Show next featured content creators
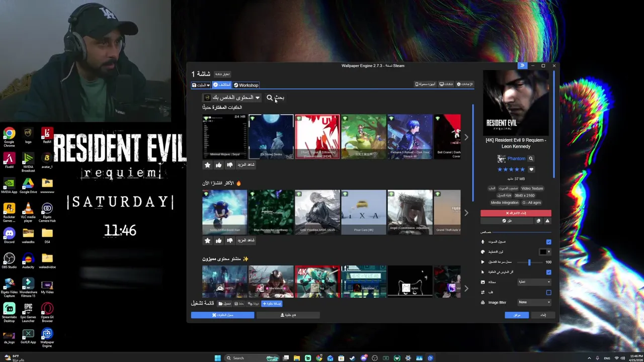 [466, 288]
